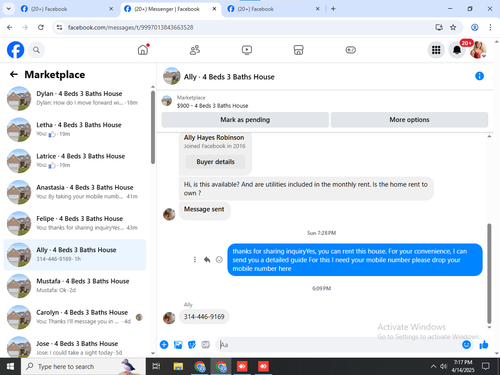
Task: View Buyer details for Ally
Action: click(215, 162)
